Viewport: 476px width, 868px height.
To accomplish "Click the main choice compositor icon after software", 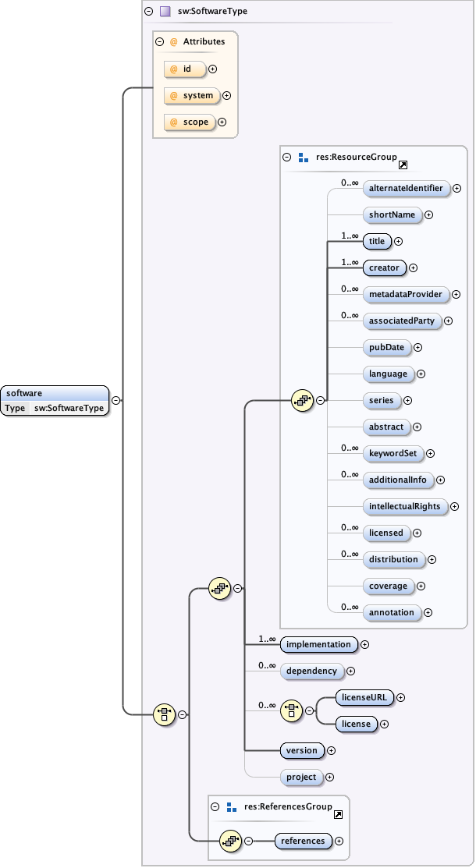I will (x=163, y=714).
